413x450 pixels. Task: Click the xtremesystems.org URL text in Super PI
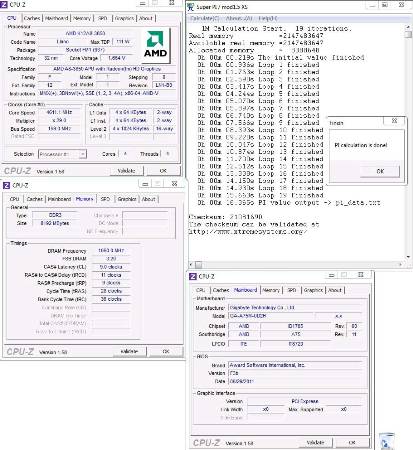248,231
